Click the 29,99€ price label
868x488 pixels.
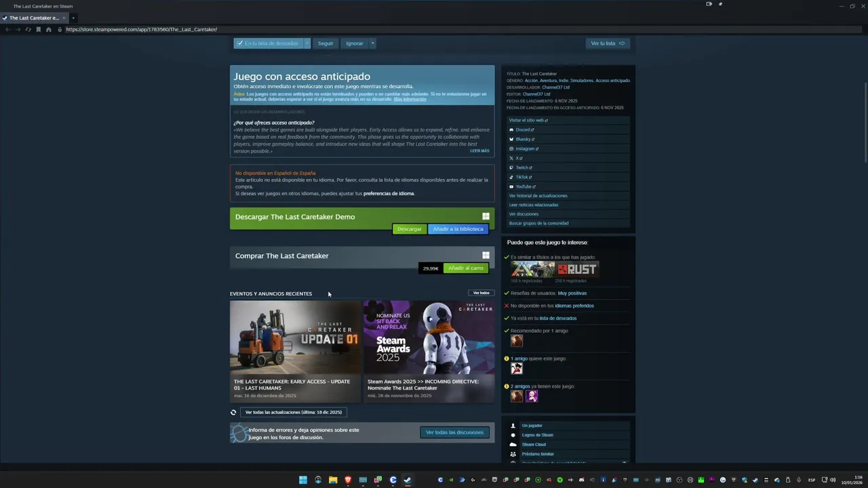pos(431,268)
